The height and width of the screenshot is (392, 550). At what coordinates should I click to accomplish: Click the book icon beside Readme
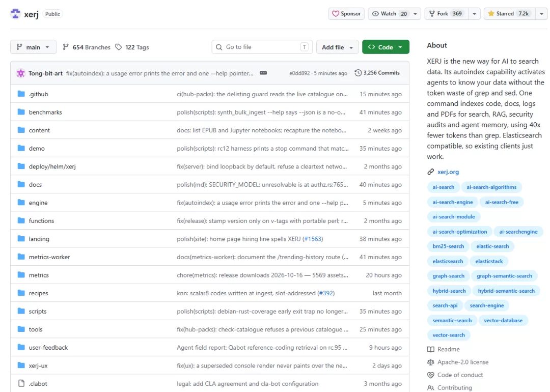[x=430, y=349]
